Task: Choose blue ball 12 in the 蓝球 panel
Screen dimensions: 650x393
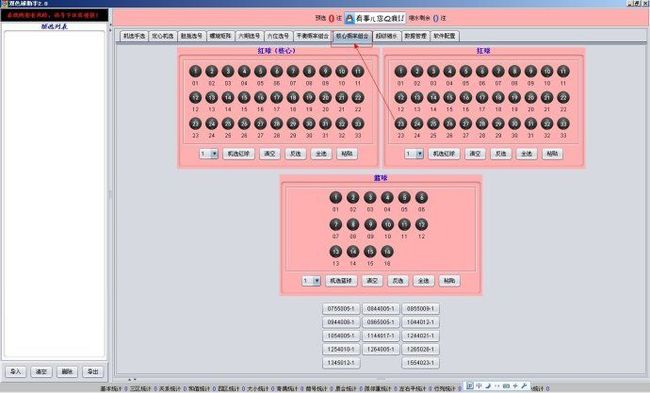Action: [421, 225]
